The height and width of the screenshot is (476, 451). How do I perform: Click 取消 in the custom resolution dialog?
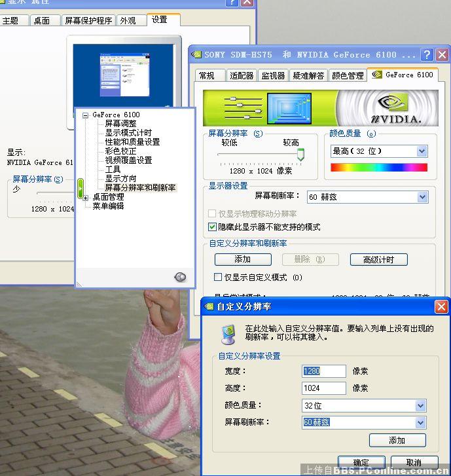(x=414, y=463)
